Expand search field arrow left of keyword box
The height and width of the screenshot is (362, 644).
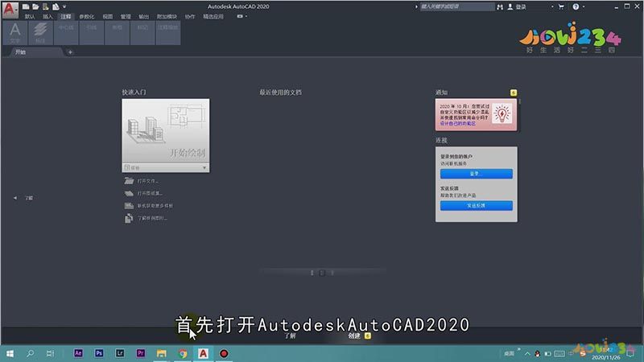coord(416,7)
